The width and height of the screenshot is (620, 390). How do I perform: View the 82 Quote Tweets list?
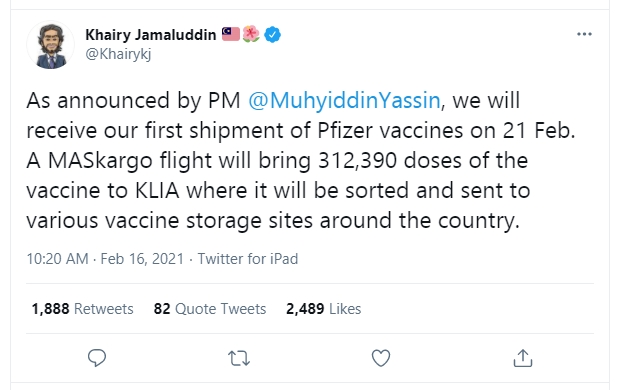[210, 309]
